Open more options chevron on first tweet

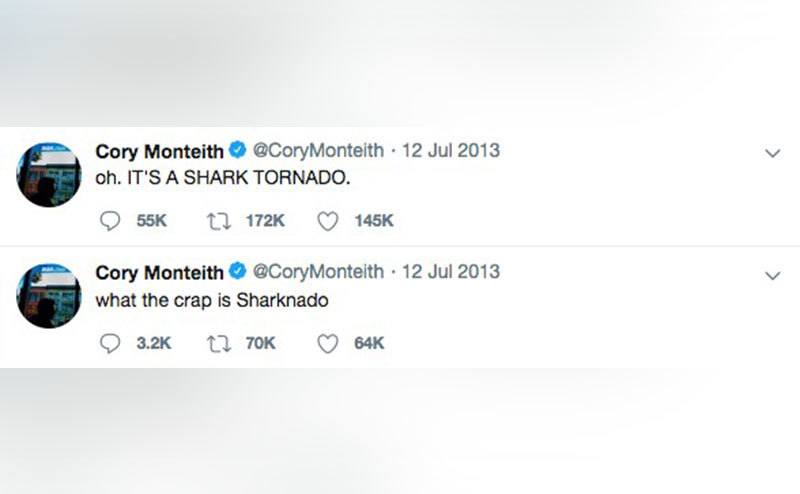point(771,154)
